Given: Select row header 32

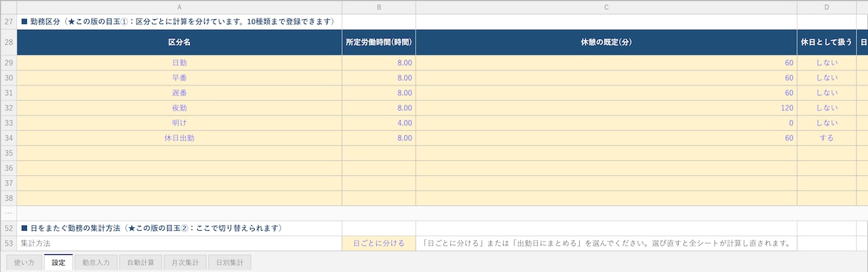Looking at the screenshot, I should point(9,108).
